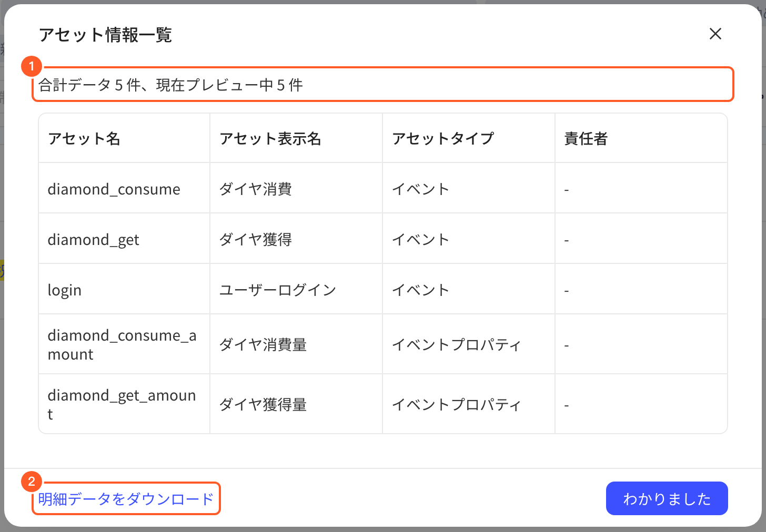Select the ダイヤ獲得量 display name cell

pos(296,404)
